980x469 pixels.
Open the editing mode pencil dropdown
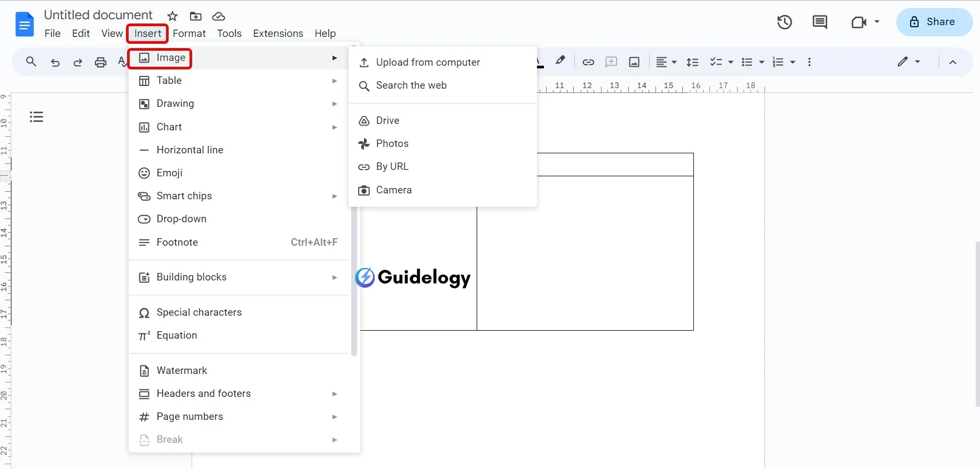click(x=908, y=61)
